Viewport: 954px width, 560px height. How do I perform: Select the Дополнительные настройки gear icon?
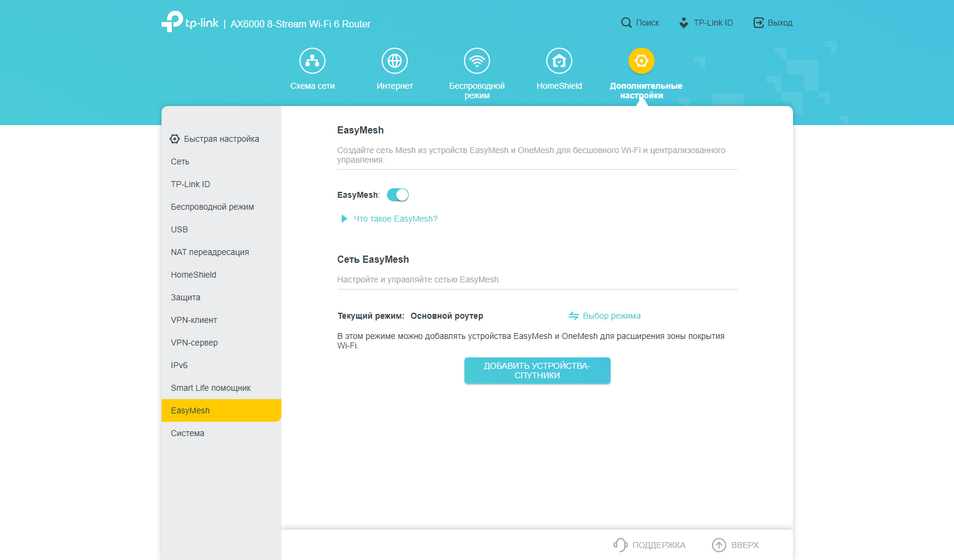click(x=642, y=61)
